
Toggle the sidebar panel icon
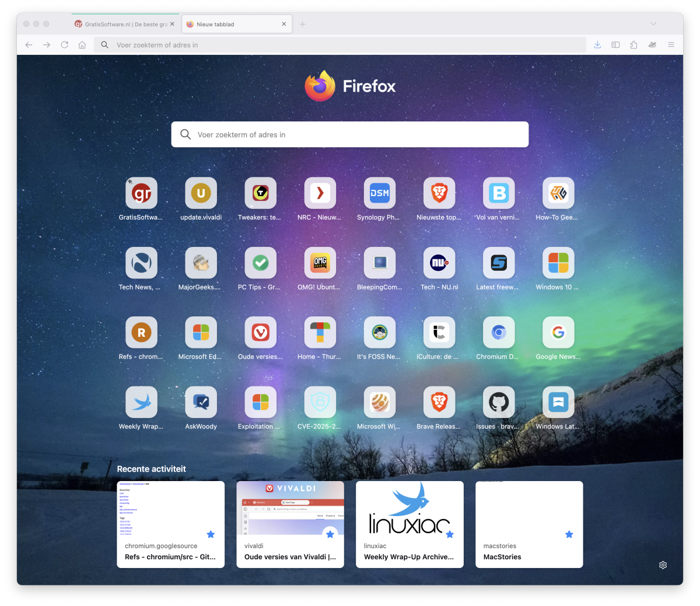615,45
